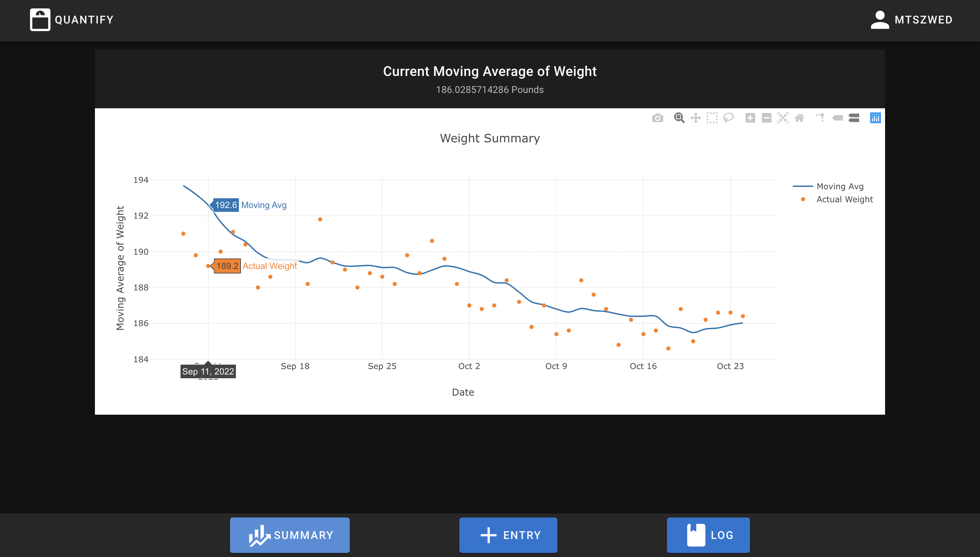Click the Zoom Out minus icon
Image resolution: width=980 pixels, height=557 pixels.
(766, 118)
